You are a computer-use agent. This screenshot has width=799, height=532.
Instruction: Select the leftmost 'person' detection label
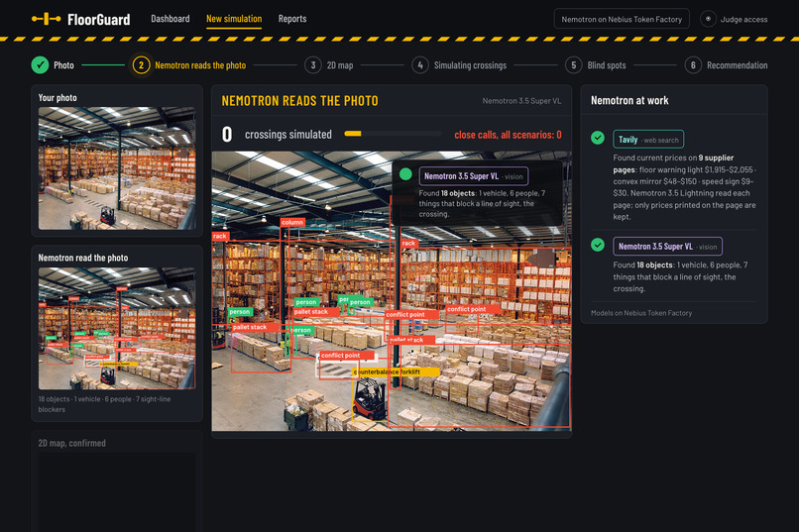coord(240,311)
